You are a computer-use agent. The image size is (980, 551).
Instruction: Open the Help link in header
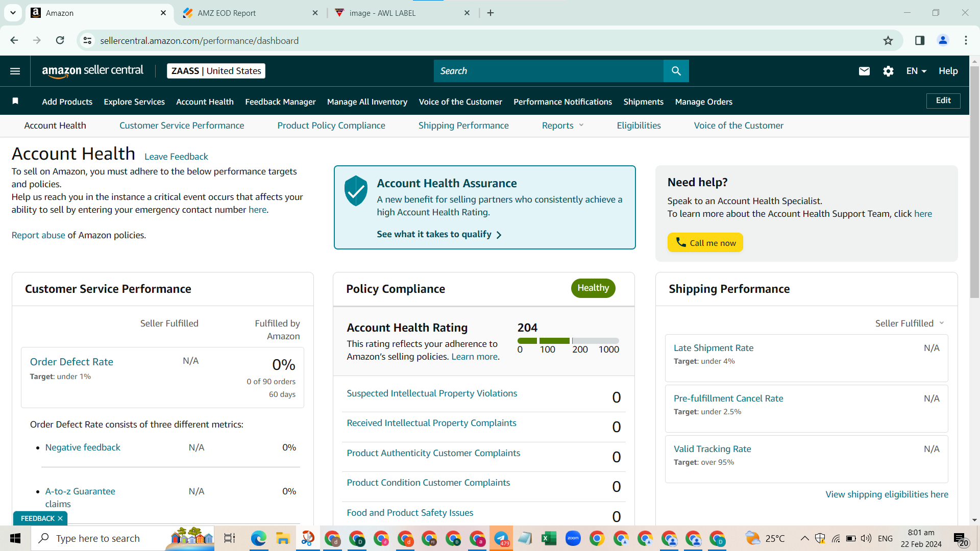[948, 71]
